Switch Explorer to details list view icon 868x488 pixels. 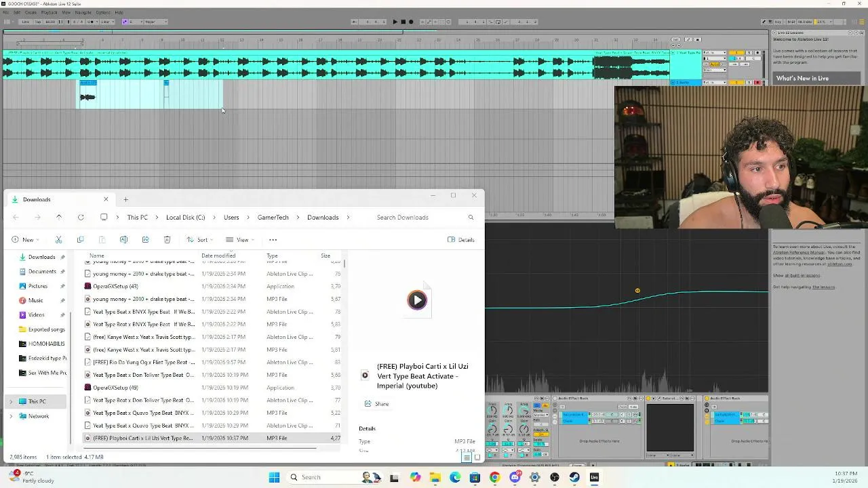click(467, 457)
